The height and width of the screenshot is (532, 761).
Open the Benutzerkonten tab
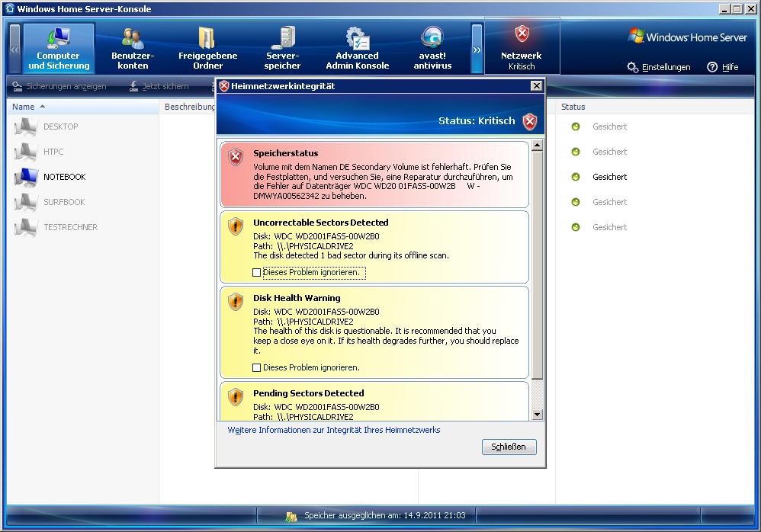click(x=133, y=47)
